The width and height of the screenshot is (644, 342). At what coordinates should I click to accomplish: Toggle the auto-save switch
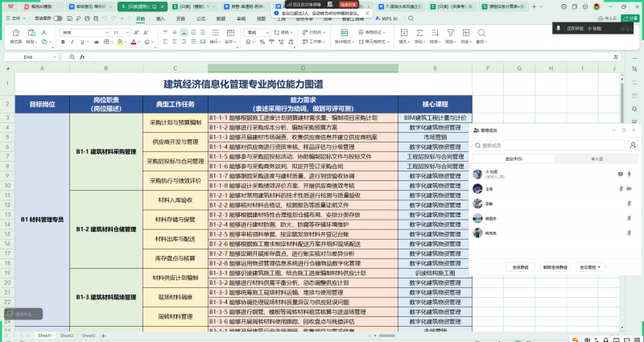[x=57, y=19]
